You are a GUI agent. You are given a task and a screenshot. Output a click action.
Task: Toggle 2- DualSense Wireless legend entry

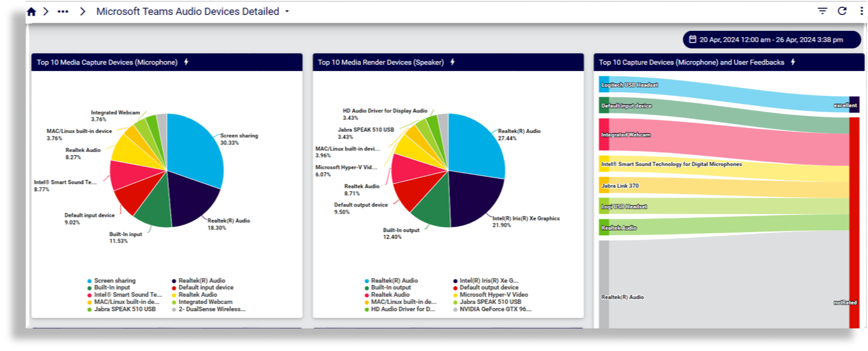click(208, 309)
